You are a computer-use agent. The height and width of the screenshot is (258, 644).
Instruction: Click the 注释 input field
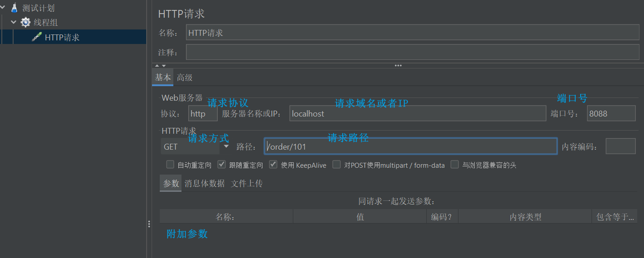click(413, 52)
